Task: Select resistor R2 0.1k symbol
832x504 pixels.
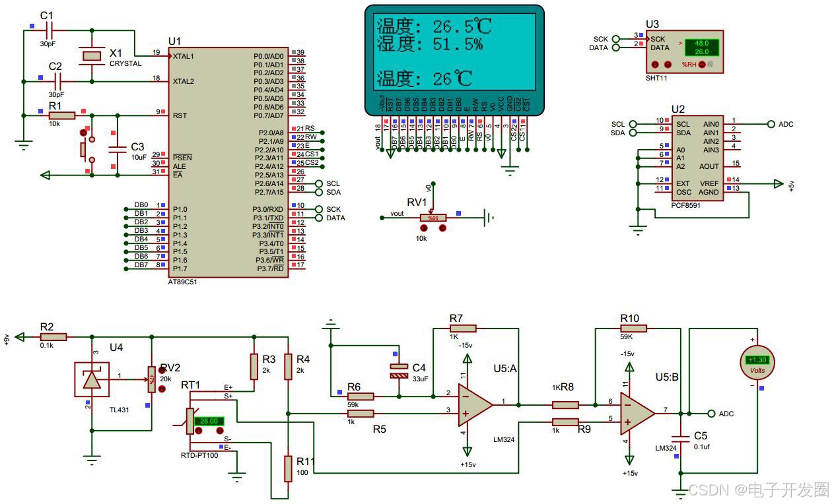Action: click(53, 336)
